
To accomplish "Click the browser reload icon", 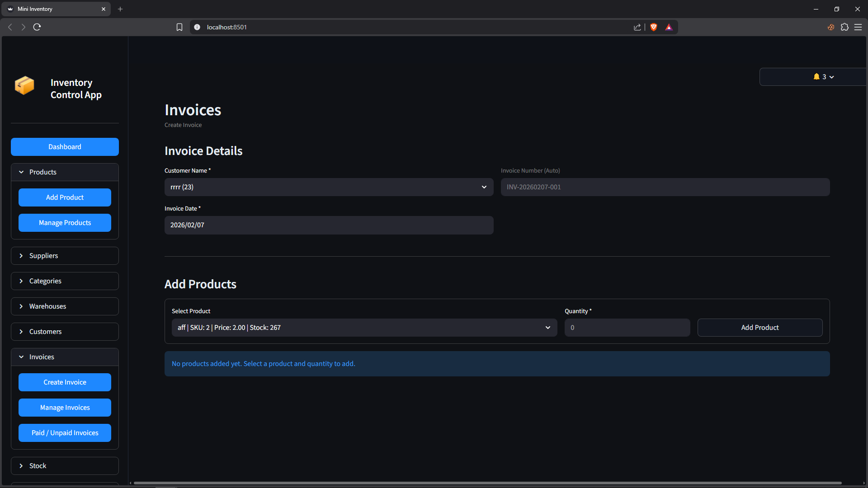I will 37,27.
